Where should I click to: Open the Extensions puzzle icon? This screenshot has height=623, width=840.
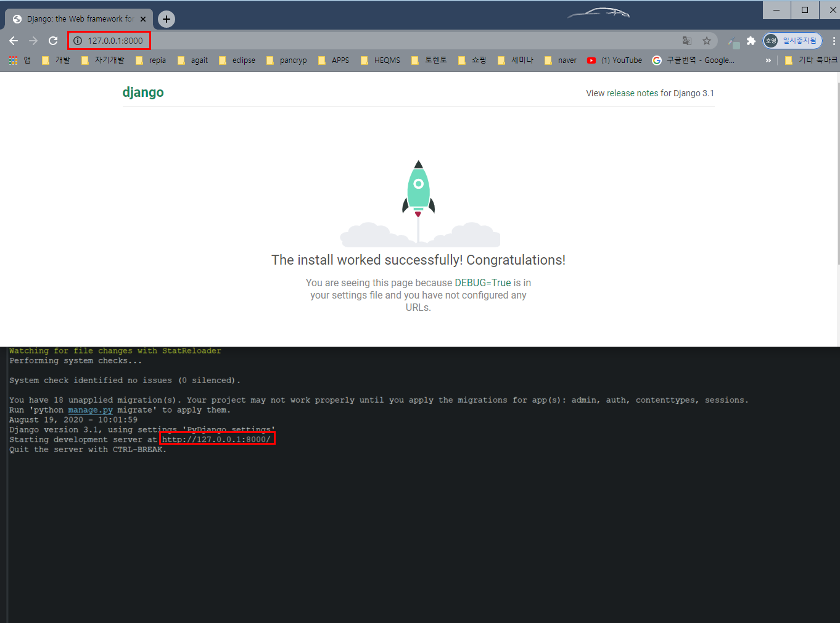pyautogui.click(x=751, y=41)
